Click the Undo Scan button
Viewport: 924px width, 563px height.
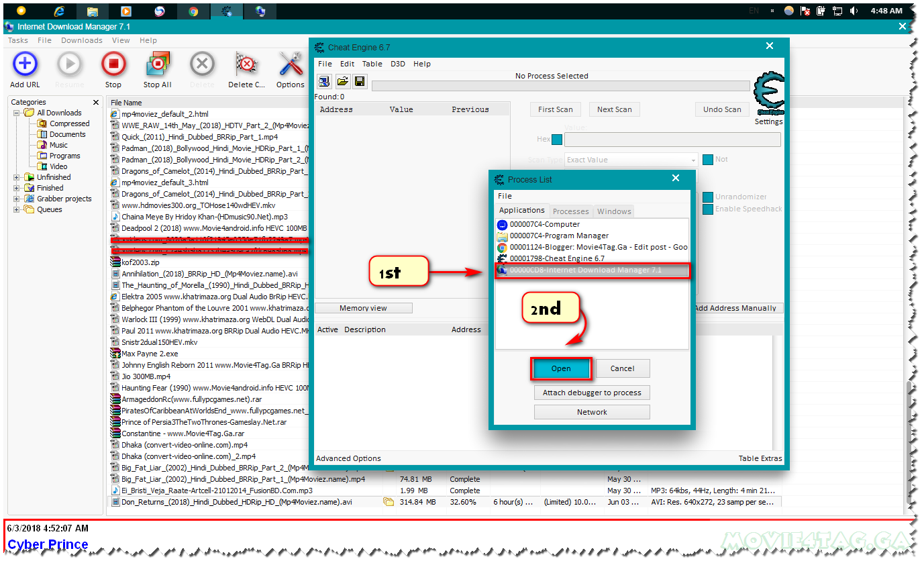pyautogui.click(x=722, y=109)
